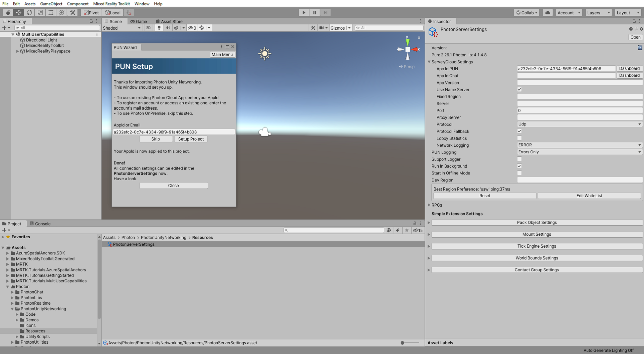Click the Pause playback control icon
The image size is (644, 354).
tap(315, 12)
